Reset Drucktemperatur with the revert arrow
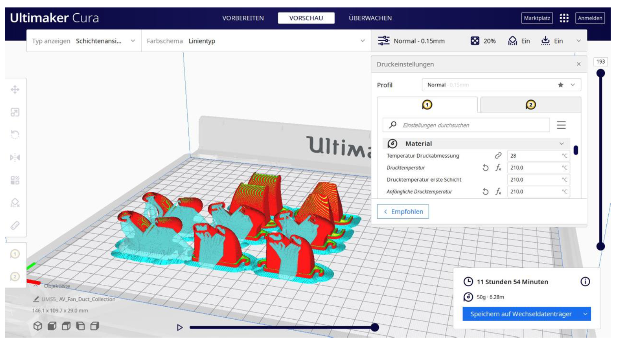Viewport: 644px width, 349px height. click(486, 168)
